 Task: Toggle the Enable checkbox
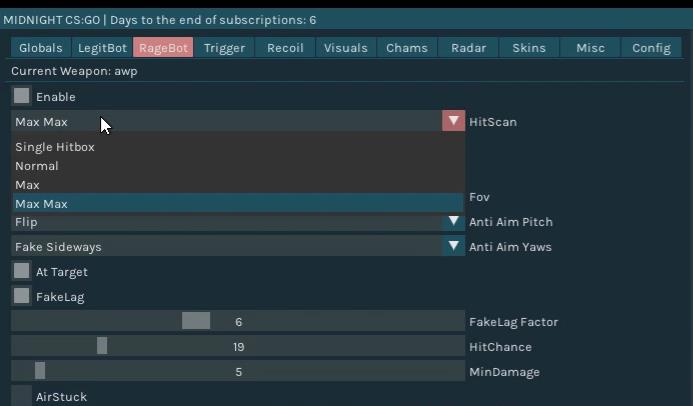[x=21, y=96]
